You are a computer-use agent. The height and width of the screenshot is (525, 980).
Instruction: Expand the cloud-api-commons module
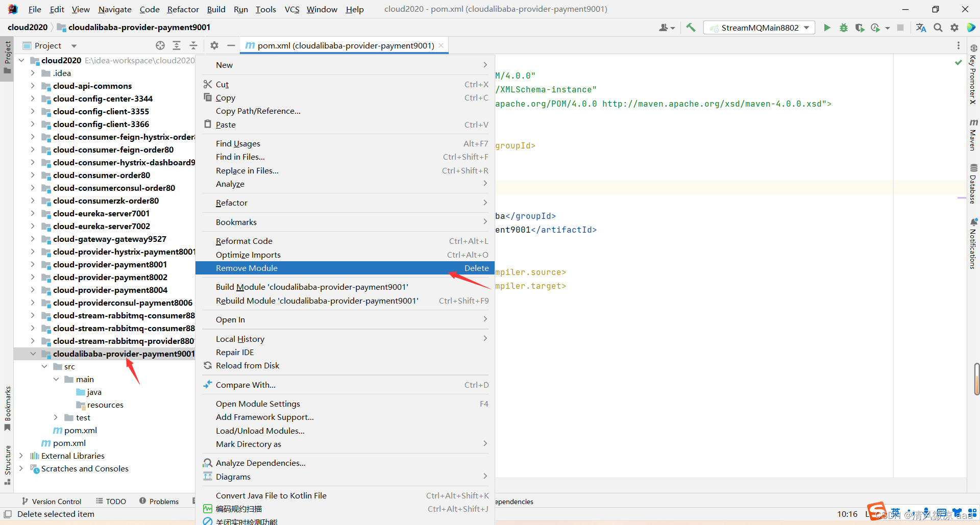point(33,86)
